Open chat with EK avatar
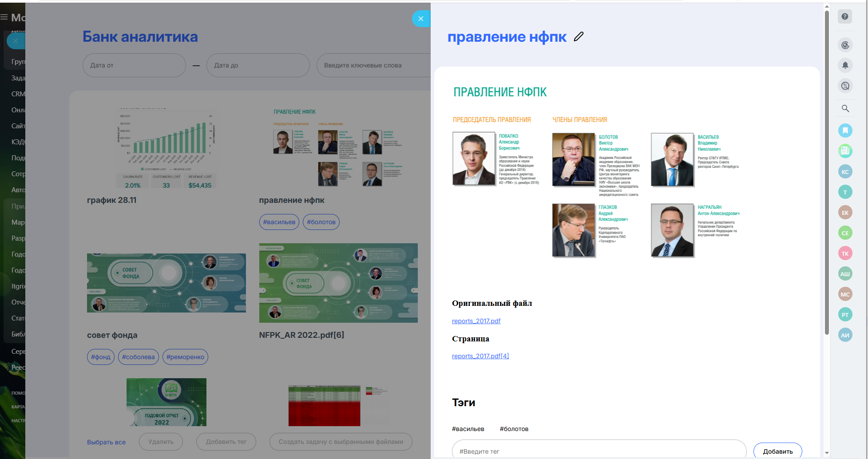The height and width of the screenshot is (459, 868). (x=845, y=213)
